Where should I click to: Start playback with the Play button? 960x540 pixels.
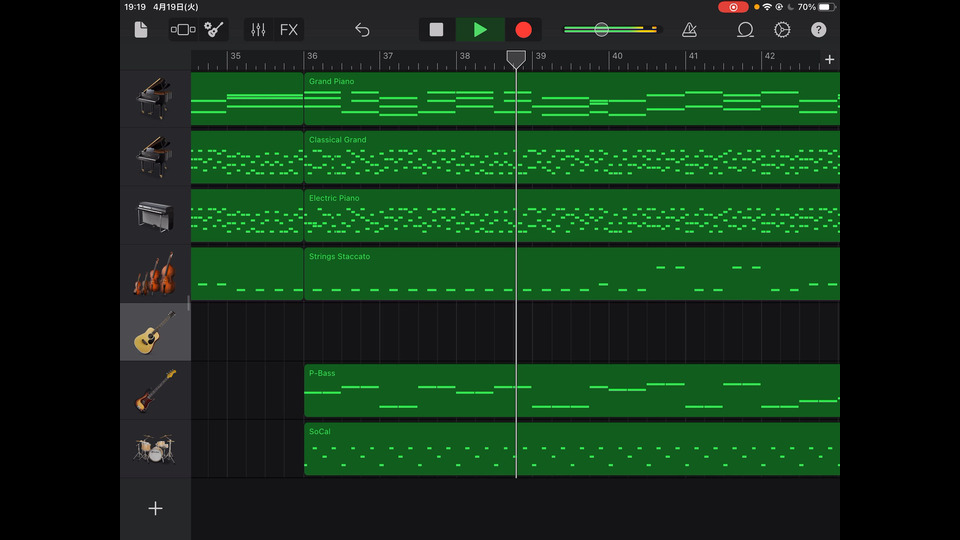coord(480,30)
